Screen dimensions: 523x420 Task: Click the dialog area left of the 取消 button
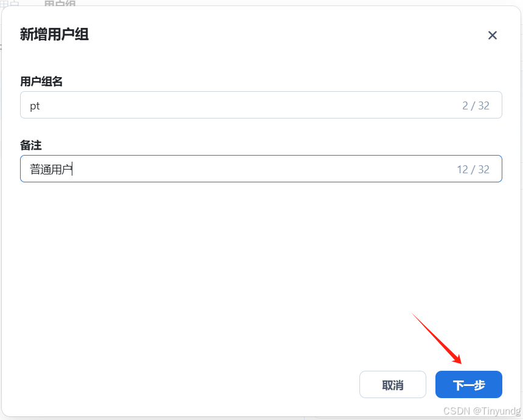[x=274, y=384]
